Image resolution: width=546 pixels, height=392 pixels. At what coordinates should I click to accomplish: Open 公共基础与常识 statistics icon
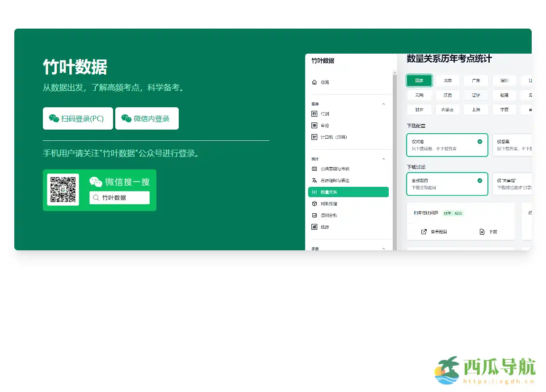(x=314, y=169)
